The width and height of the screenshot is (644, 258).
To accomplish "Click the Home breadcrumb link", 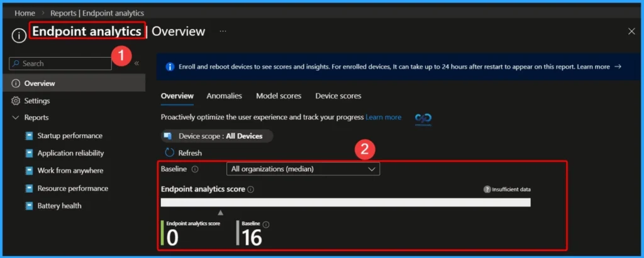I will pos(25,13).
